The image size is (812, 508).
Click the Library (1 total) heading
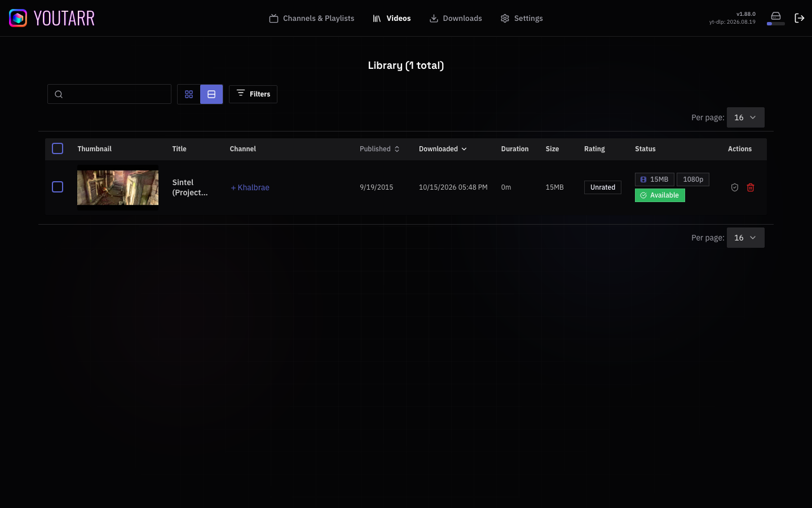click(406, 65)
